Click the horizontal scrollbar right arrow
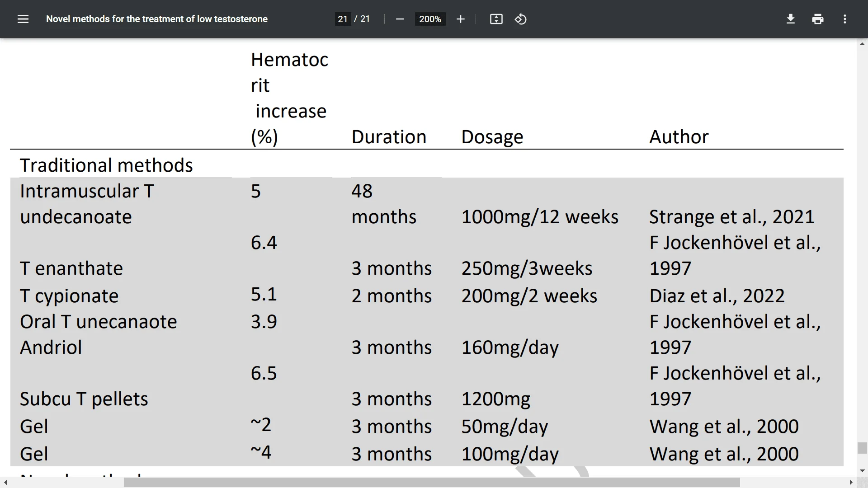The height and width of the screenshot is (488, 868). (x=851, y=483)
